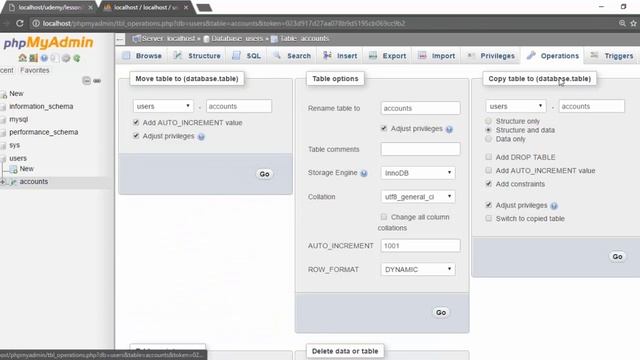Open Storage Engine InnoDB dropdown

tap(418, 173)
